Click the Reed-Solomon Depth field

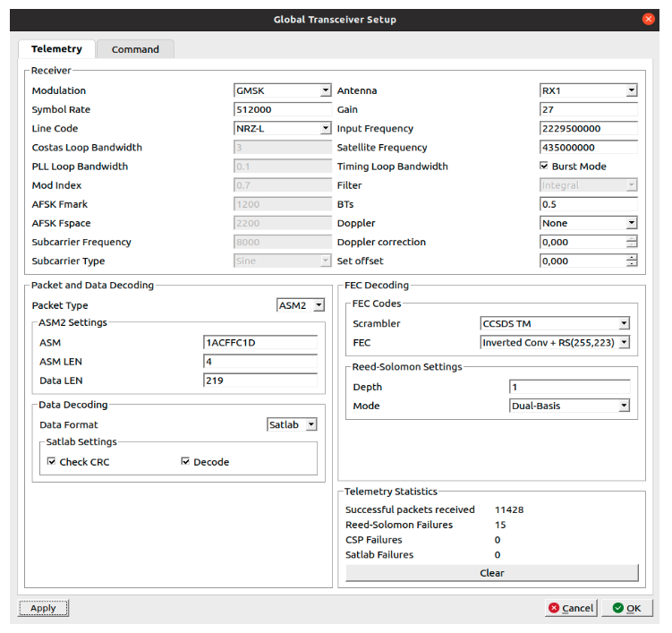(570, 387)
